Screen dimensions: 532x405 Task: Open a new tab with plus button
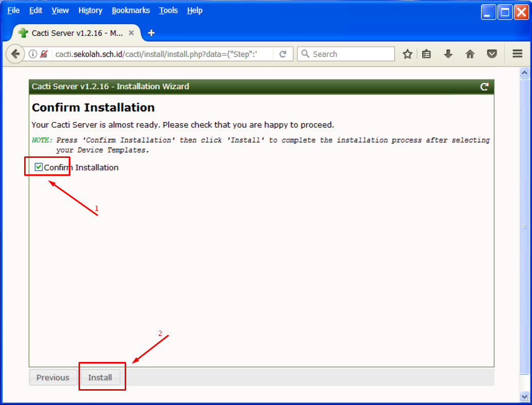point(151,33)
